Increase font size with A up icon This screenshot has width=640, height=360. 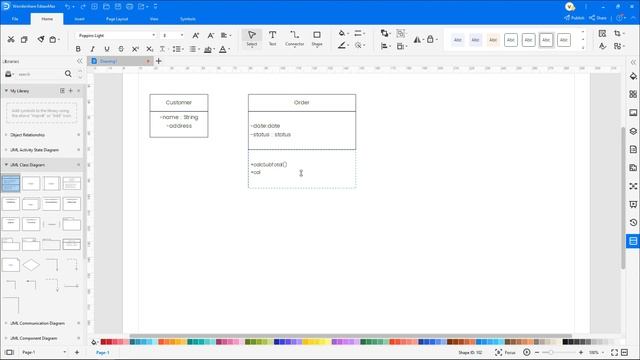(x=196, y=36)
